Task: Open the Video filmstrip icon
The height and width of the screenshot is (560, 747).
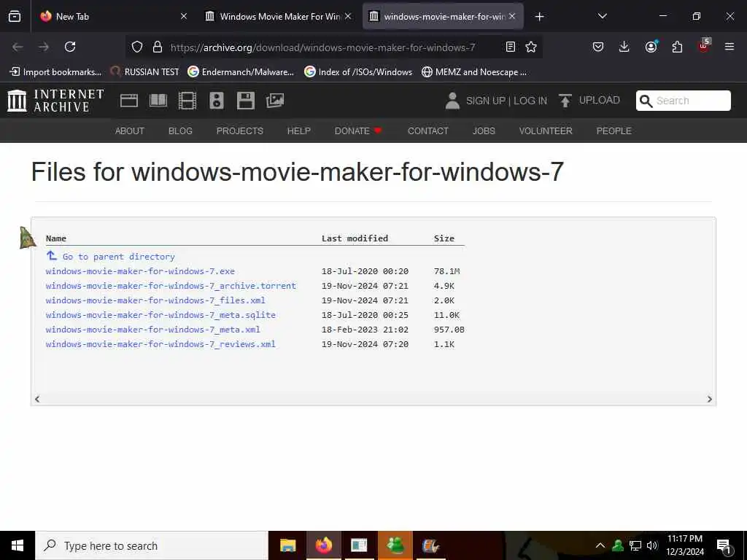Action: tap(187, 101)
